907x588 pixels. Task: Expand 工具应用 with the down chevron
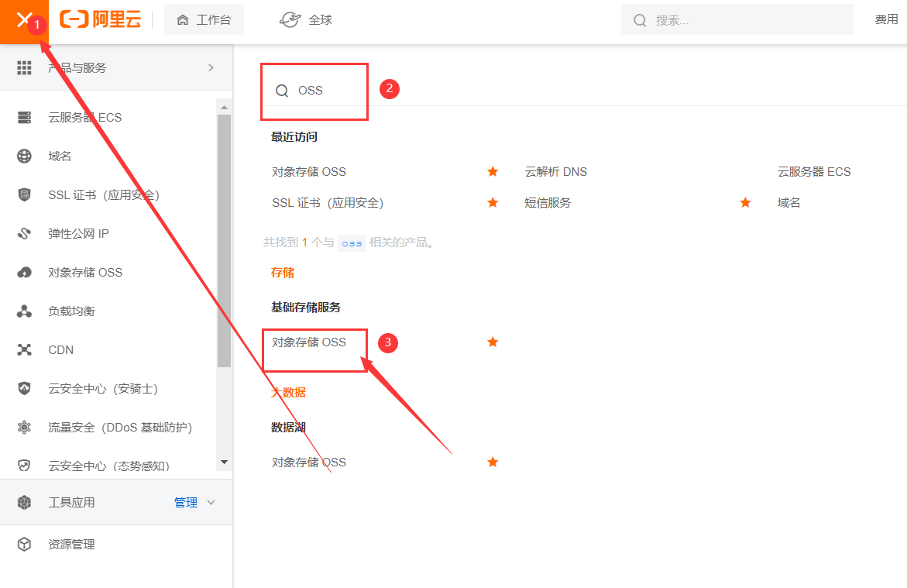[211, 502]
